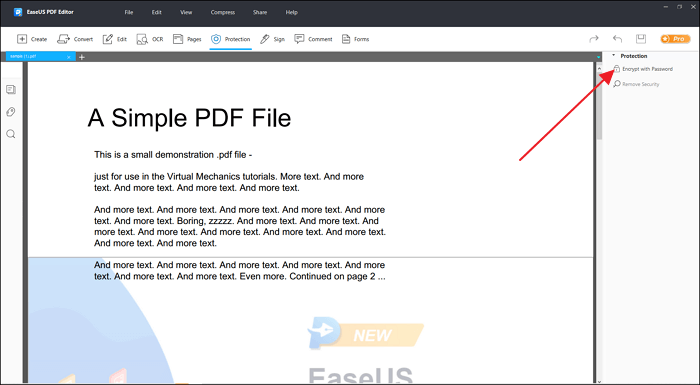
Task: Open the Pages tool
Action: point(187,39)
